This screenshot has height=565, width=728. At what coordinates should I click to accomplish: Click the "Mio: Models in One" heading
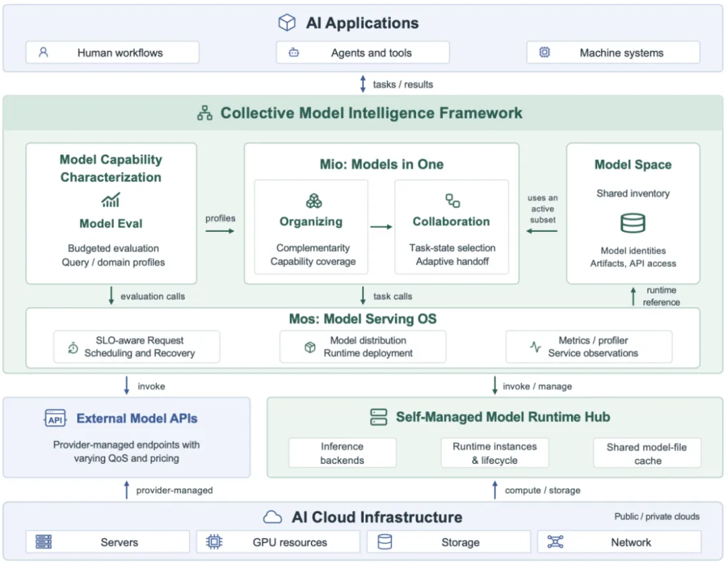tap(382, 164)
